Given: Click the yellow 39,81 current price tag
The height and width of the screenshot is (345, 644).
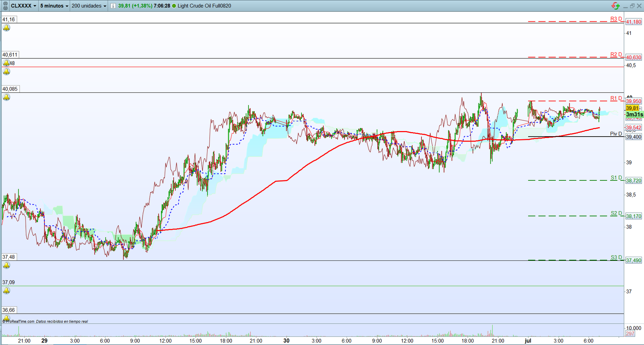Looking at the screenshot, I should click(632, 108).
